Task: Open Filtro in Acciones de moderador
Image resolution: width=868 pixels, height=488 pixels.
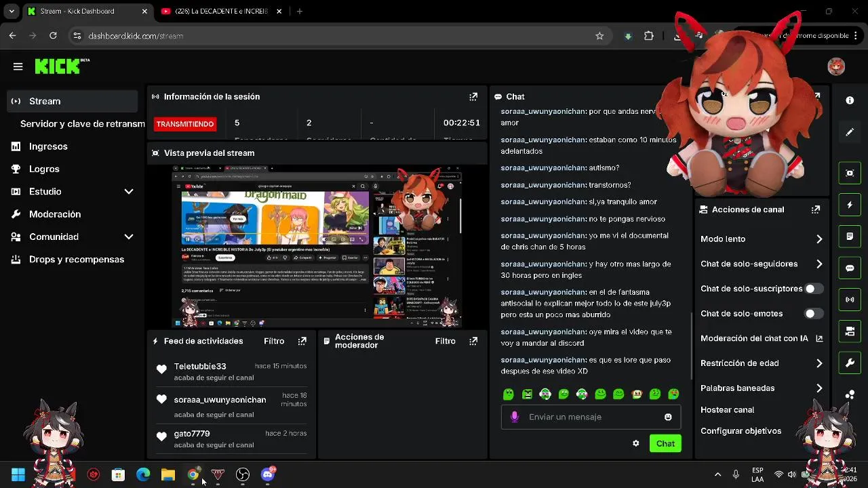Action: tap(445, 341)
